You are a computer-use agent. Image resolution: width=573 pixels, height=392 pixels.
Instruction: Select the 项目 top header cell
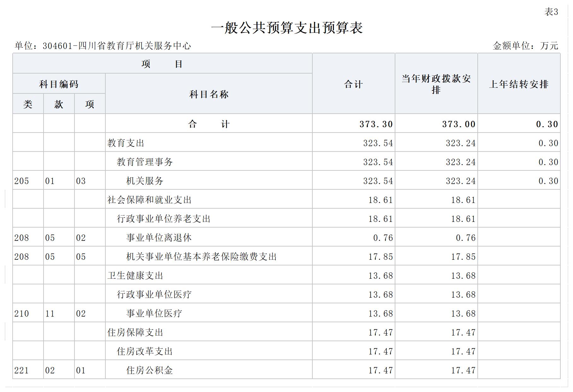pos(162,64)
